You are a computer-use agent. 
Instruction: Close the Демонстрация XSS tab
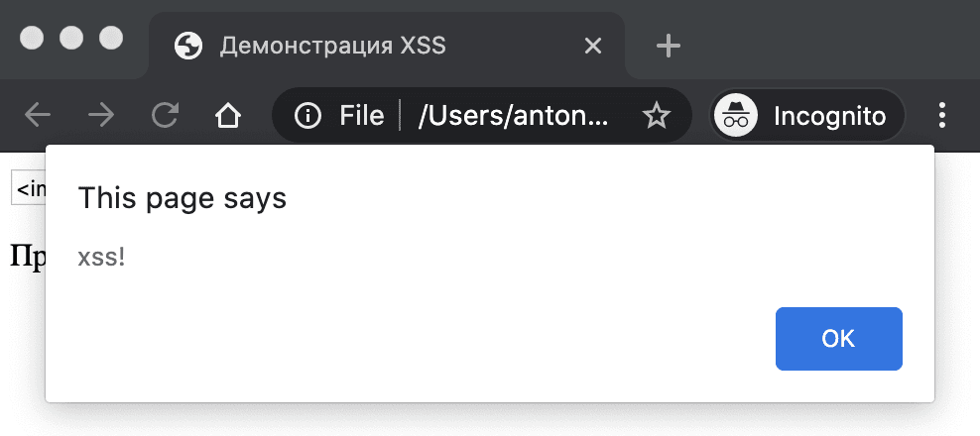click(x=593, y=46)
